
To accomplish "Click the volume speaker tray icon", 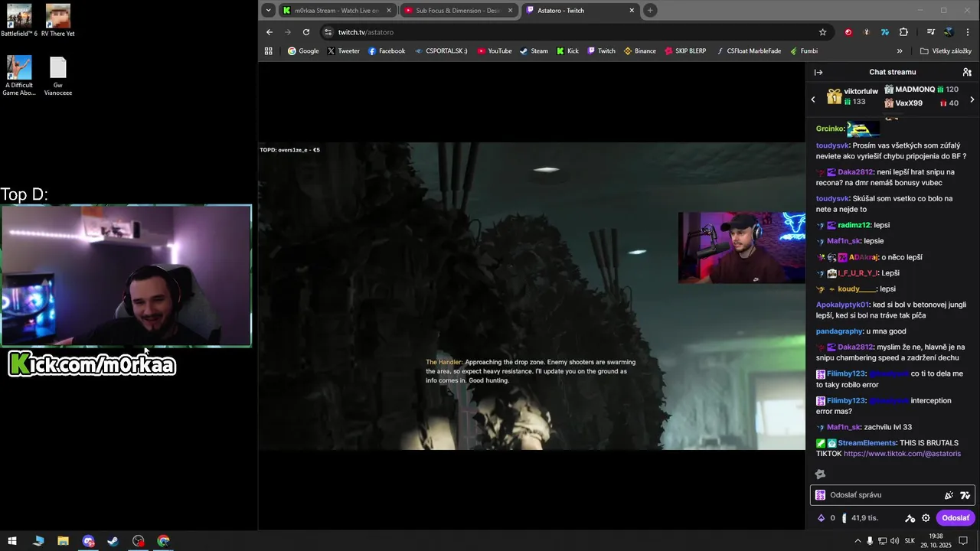I will click(x=895, y=541).
